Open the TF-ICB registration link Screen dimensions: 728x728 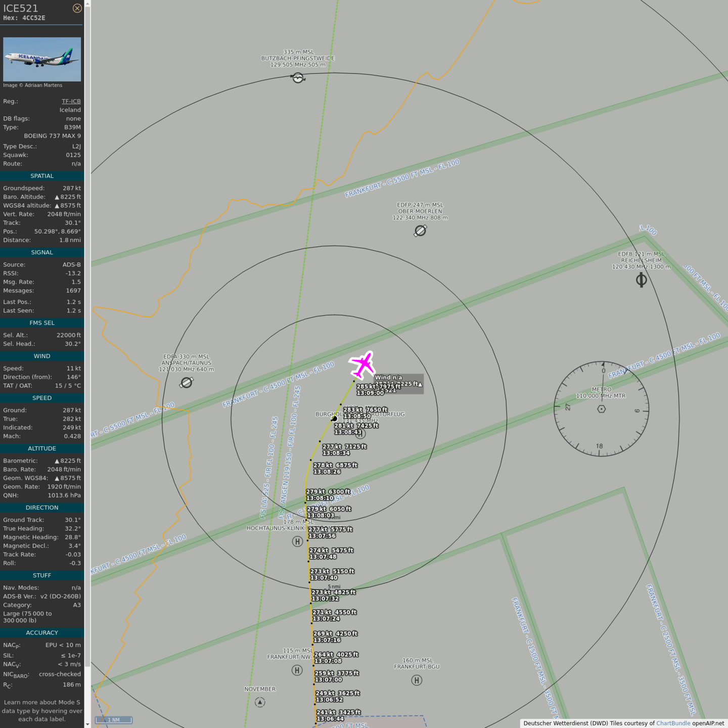71,101
